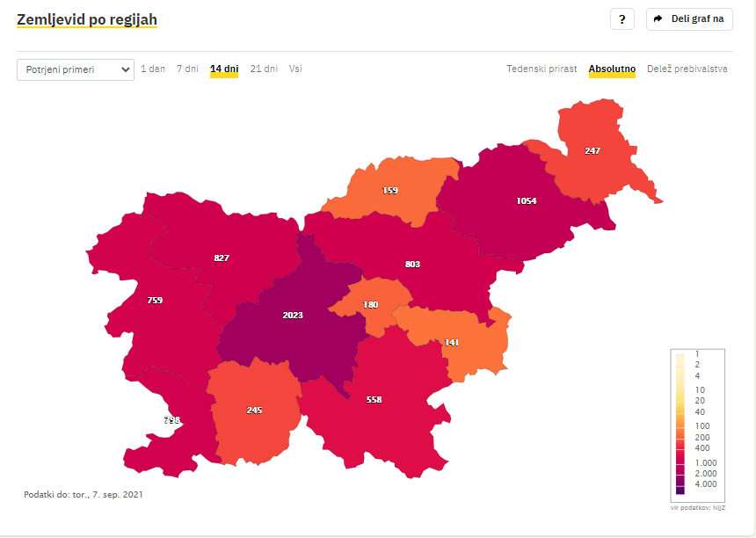Select the 14 dni period
Screen dimensions: 756x538
224,69
